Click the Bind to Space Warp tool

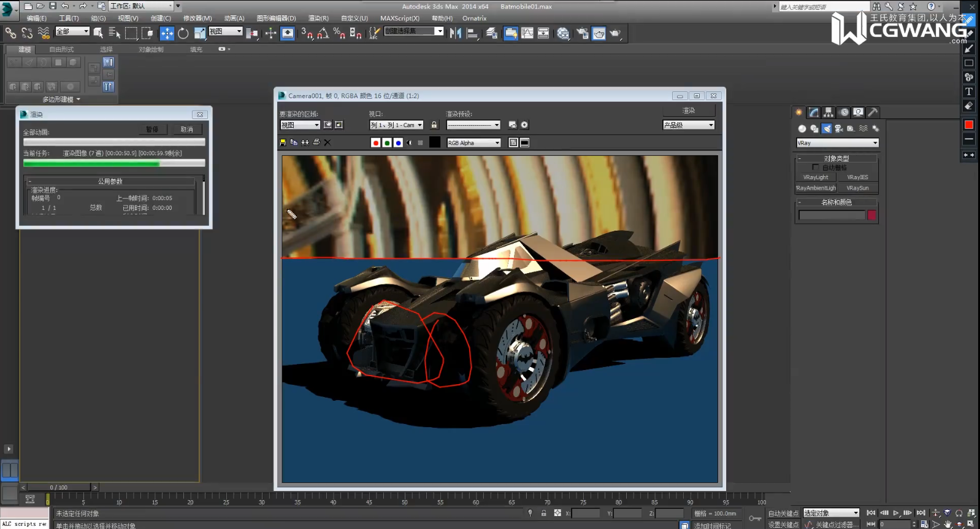point(44,33)
